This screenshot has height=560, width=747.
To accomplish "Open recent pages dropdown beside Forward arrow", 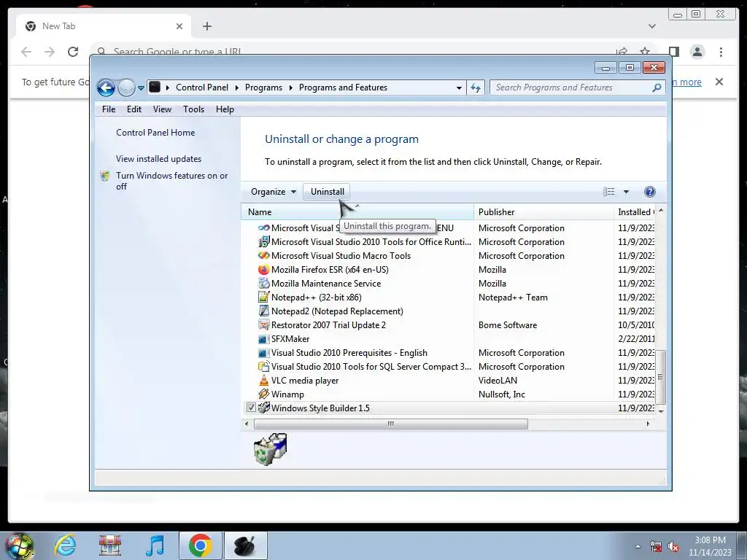I will tap(141, 88).
